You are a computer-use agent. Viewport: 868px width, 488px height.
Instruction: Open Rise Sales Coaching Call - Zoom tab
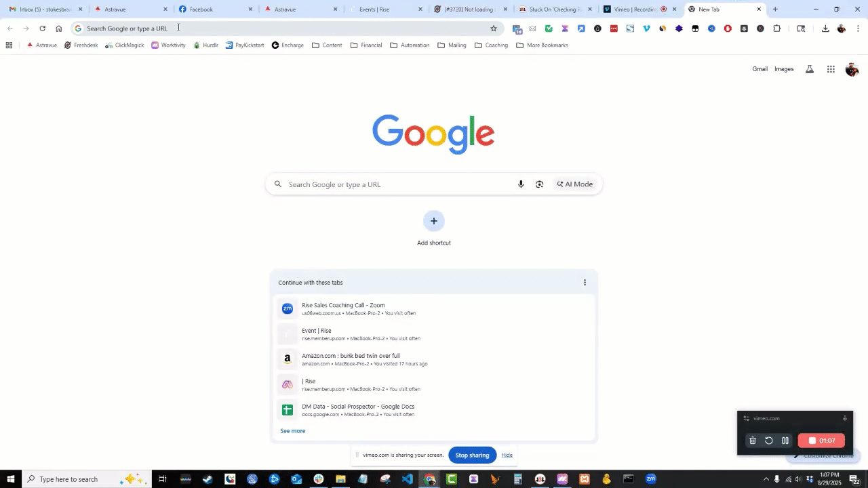click(x=434, y=309)
